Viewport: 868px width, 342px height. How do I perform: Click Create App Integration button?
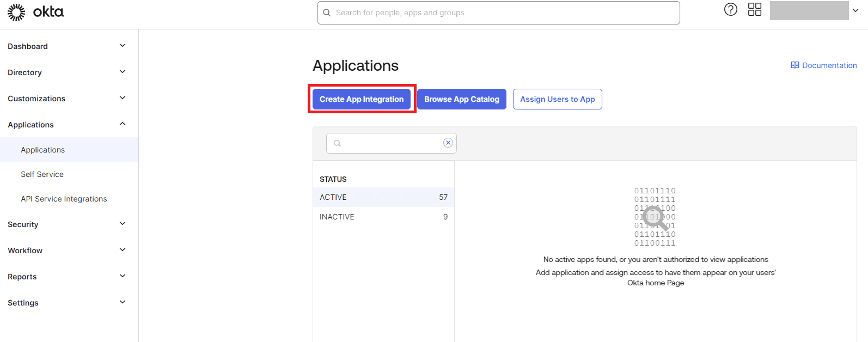362,99
